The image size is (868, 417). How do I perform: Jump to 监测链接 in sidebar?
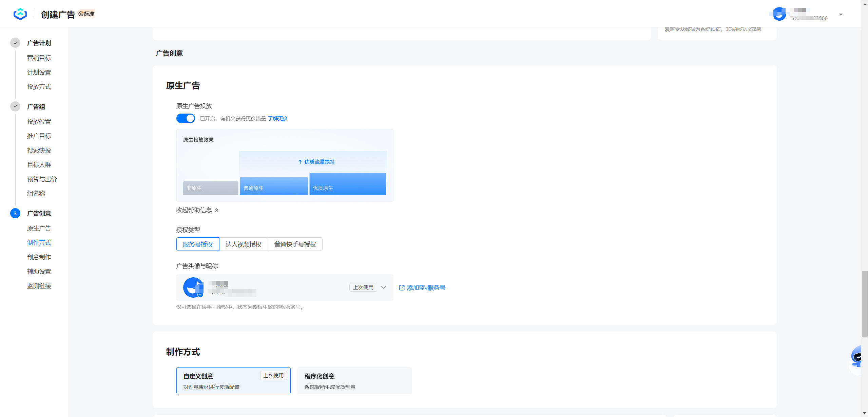click(x=39, y=286)
